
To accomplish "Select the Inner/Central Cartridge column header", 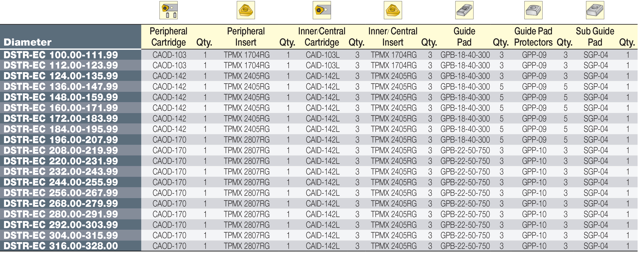I will pos(322,37).
